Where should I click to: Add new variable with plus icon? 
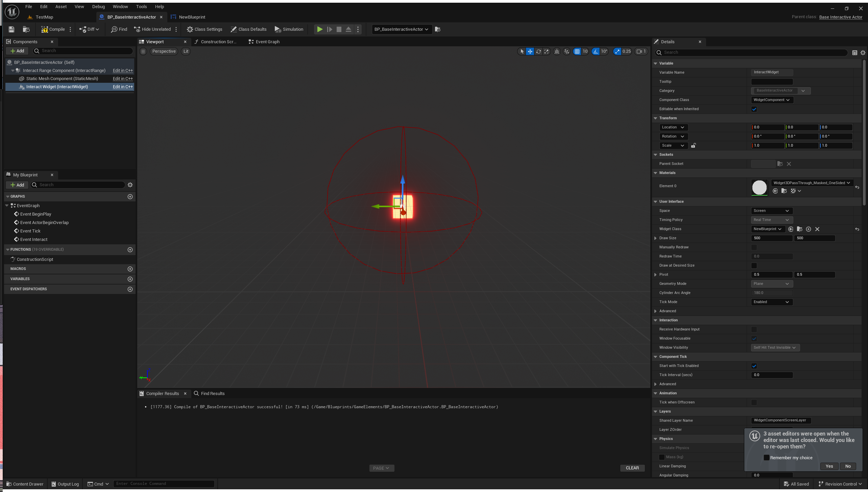coord(130,279)
